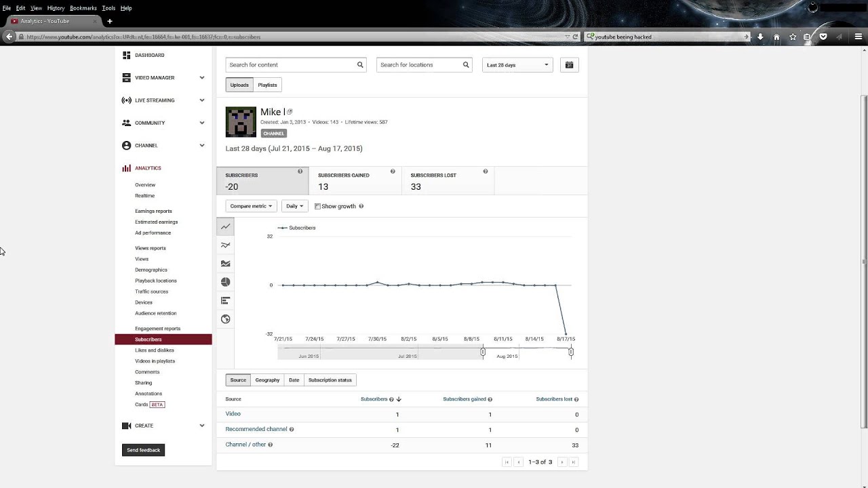This screenshot has height=488, width=868.
Task: Go to the next results page
Action: pos(561,462)
